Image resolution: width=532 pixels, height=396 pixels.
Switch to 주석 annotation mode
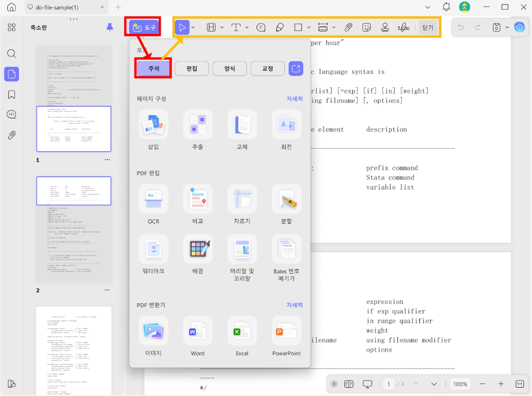[x=154, y=68]
